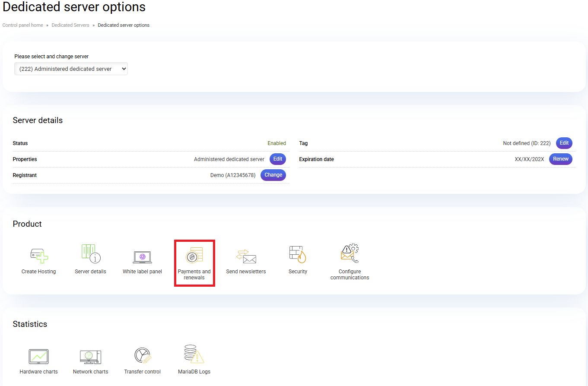Open the Create Hosting icon
The image size is (588, 386).
[39, 256]
